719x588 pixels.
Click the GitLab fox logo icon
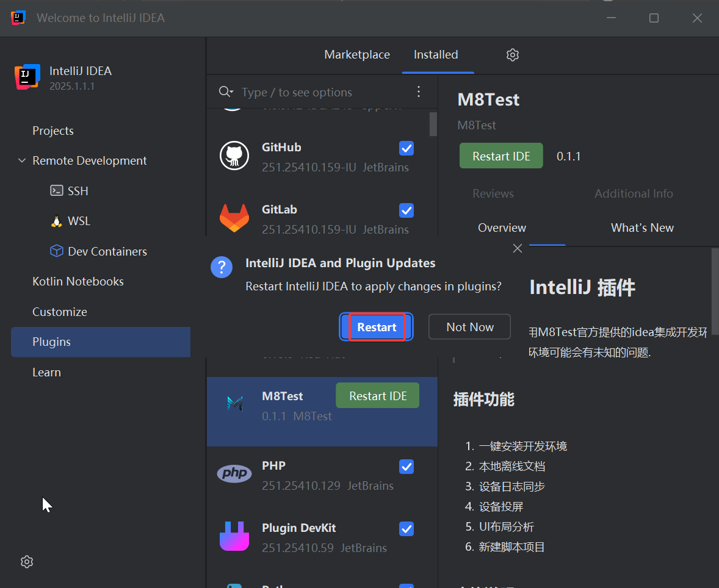click(234, 218)
